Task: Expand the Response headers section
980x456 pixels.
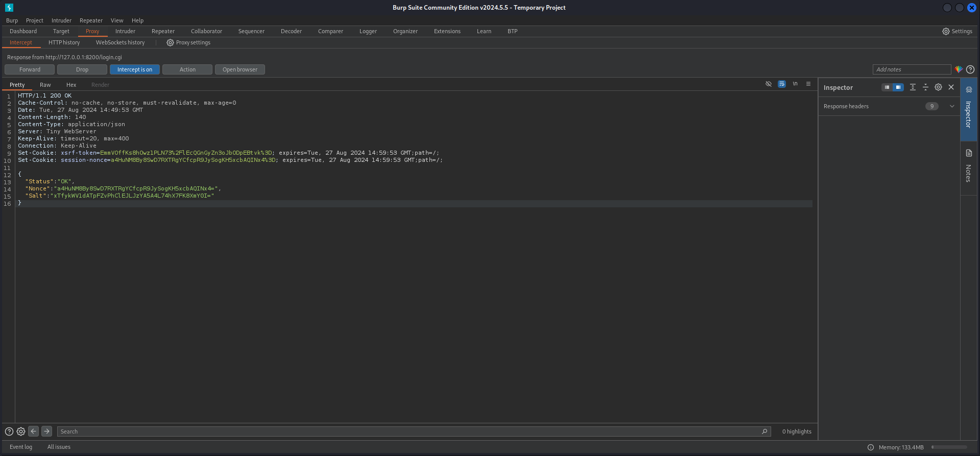Action: coord(952,106)
